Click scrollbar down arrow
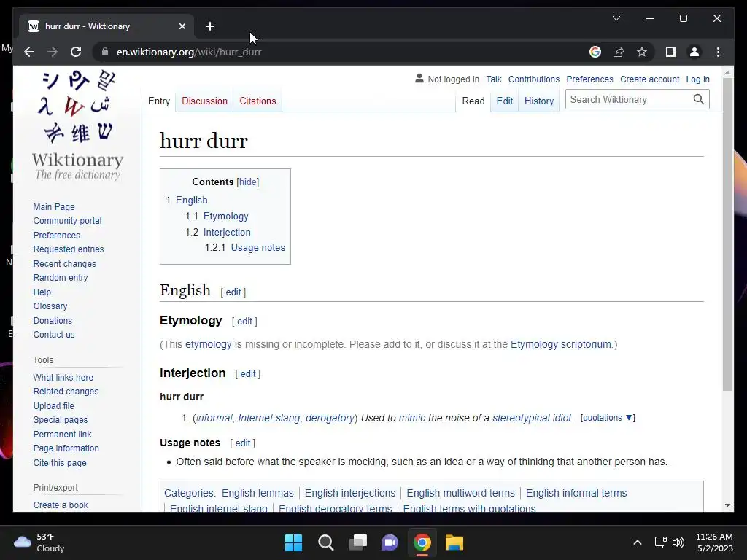747x560 pixels. tap(727, 505)
